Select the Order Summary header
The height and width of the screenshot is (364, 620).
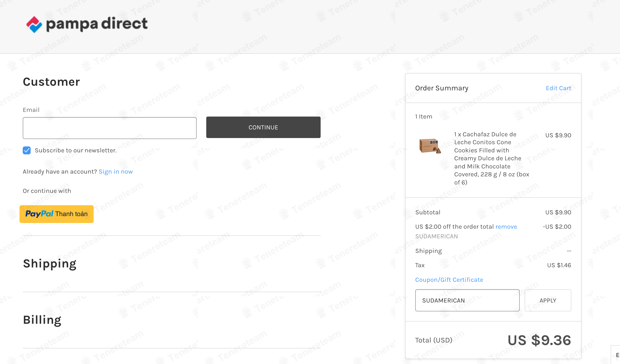point(441,88)
